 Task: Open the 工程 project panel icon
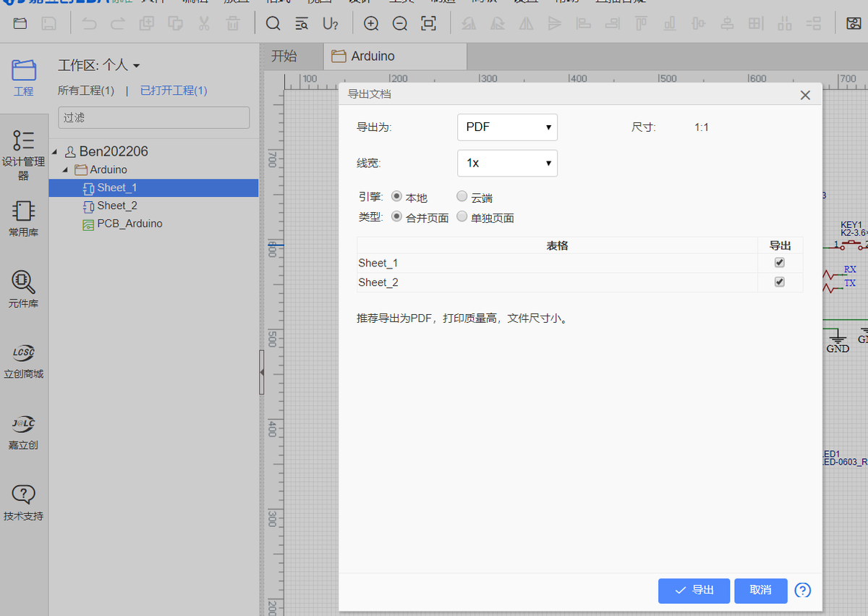click(24, 77)
